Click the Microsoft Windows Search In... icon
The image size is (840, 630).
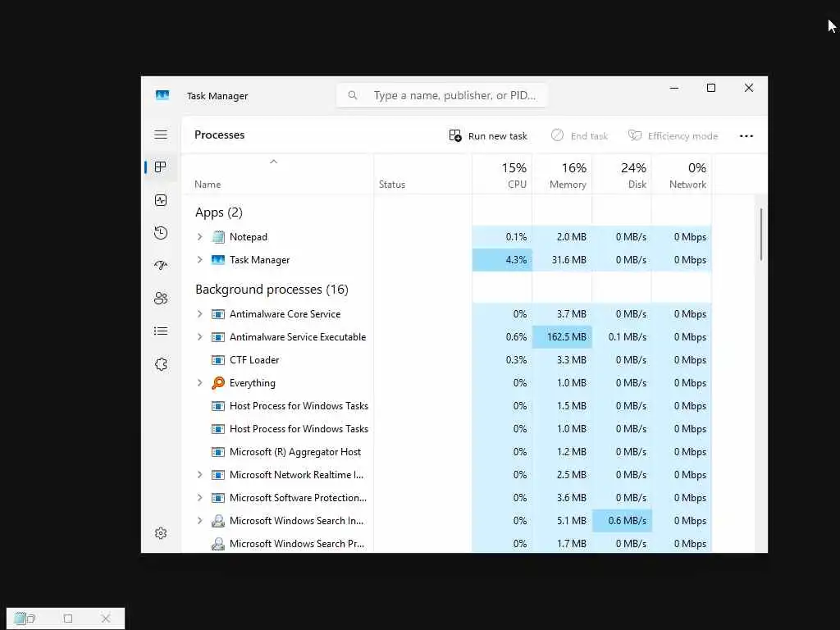pyautogui.click(x=218, y=521)
